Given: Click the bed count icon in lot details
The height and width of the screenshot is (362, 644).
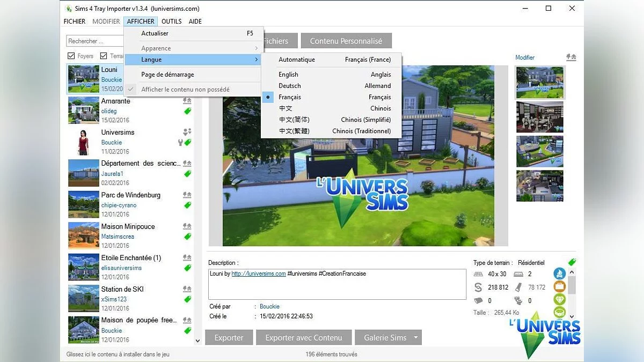Looking at the screenshot, I should (x=517, y=274).
